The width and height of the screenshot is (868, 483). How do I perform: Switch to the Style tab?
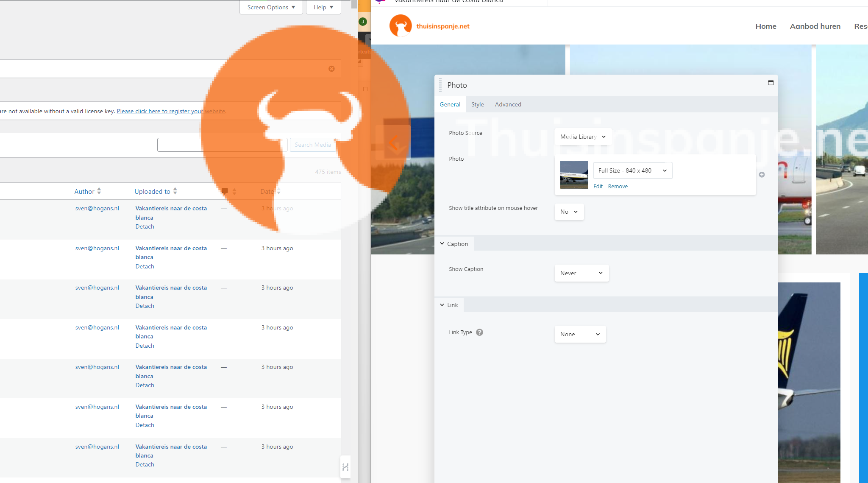(x=478, y=104)
